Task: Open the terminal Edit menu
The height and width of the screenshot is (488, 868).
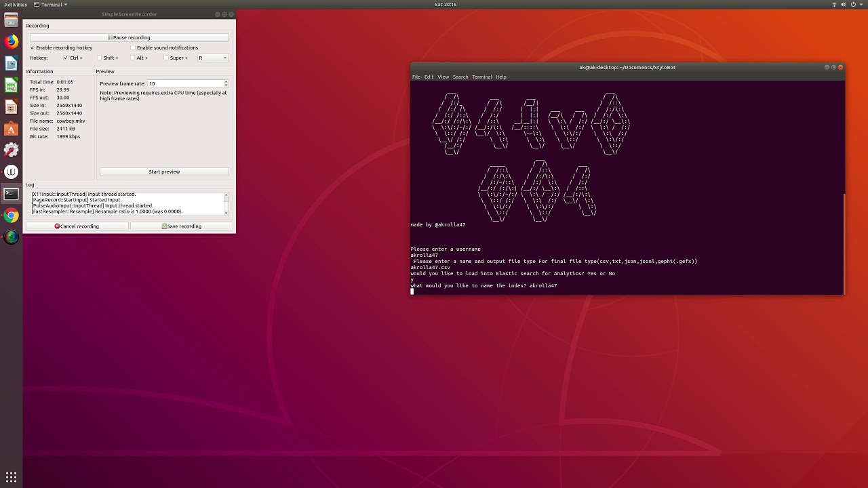Action: click(x=429, y=77)
